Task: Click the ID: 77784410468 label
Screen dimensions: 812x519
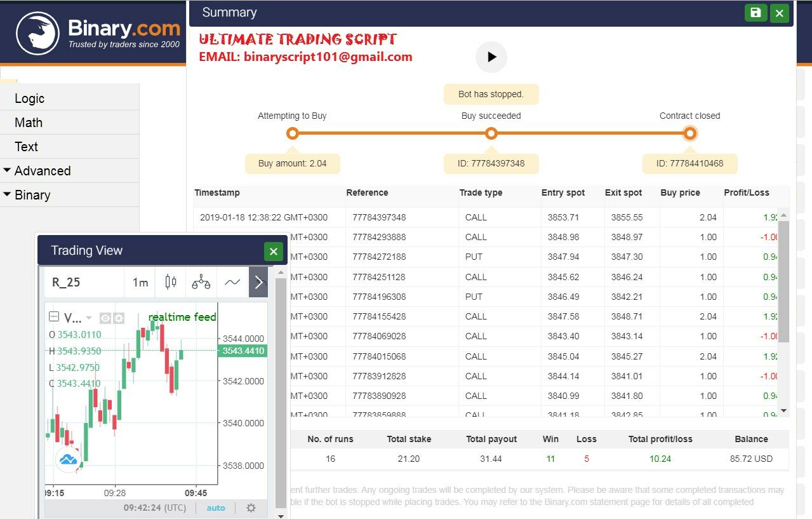Action: 689,163
